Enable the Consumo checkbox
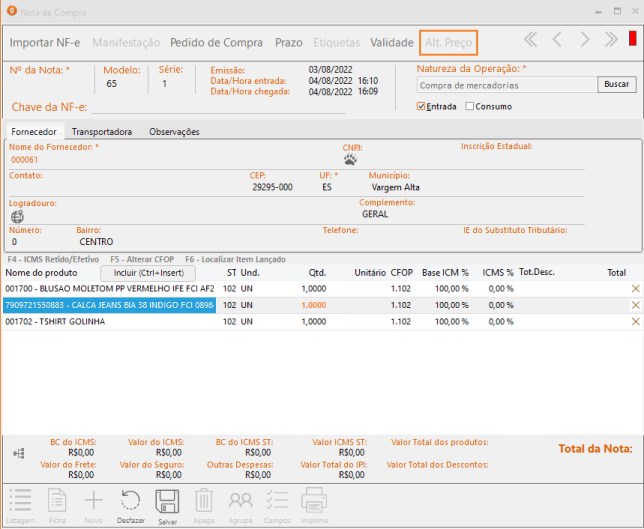Screen dimensions: 644x529 [470, 106]
